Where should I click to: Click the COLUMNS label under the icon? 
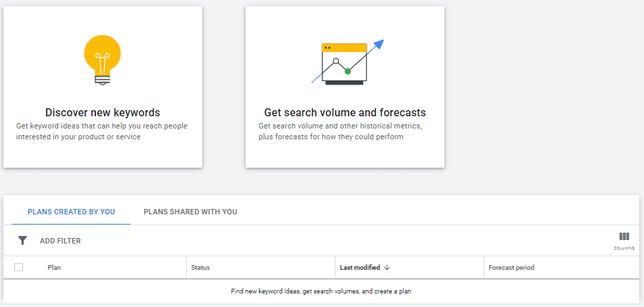tap(624, 248)
